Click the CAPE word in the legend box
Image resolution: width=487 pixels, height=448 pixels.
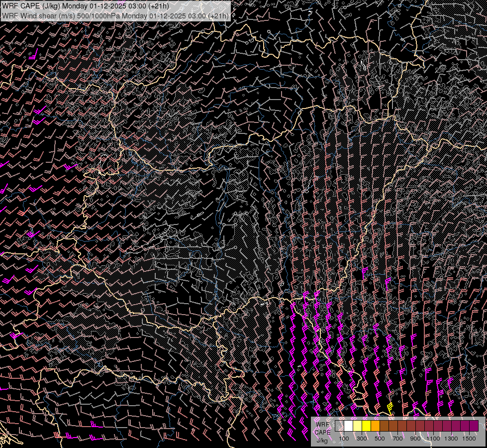pyautogui.click(x=322, y=432)
